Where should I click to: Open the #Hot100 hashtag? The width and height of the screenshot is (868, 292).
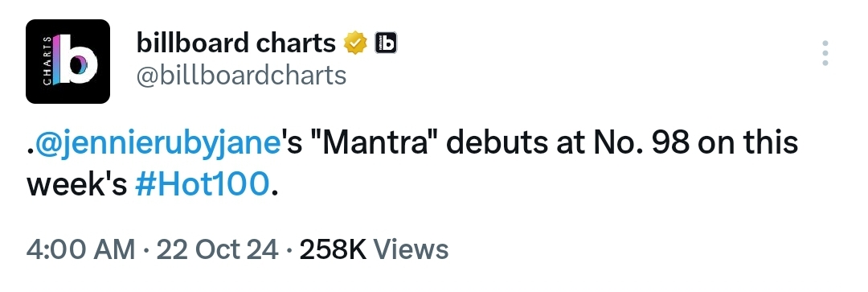(x=202, y=185)
